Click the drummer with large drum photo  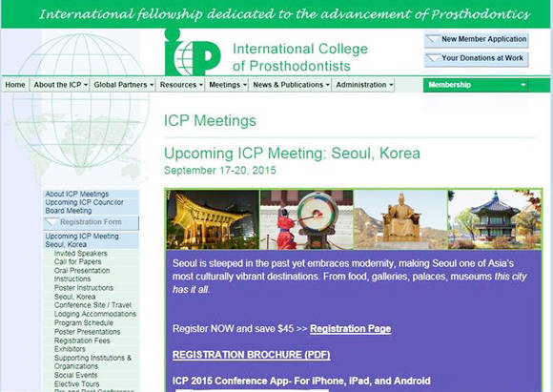click(x=306, y=219)
